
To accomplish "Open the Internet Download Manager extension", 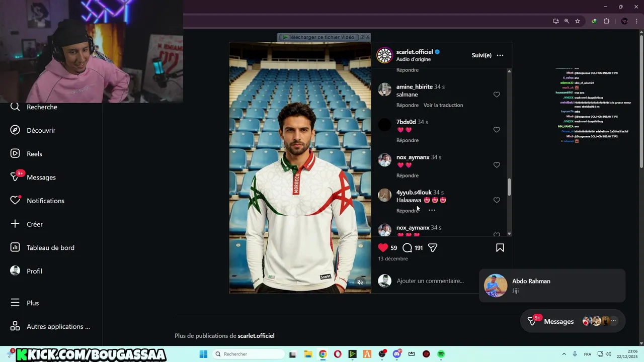I will (594, 21).
